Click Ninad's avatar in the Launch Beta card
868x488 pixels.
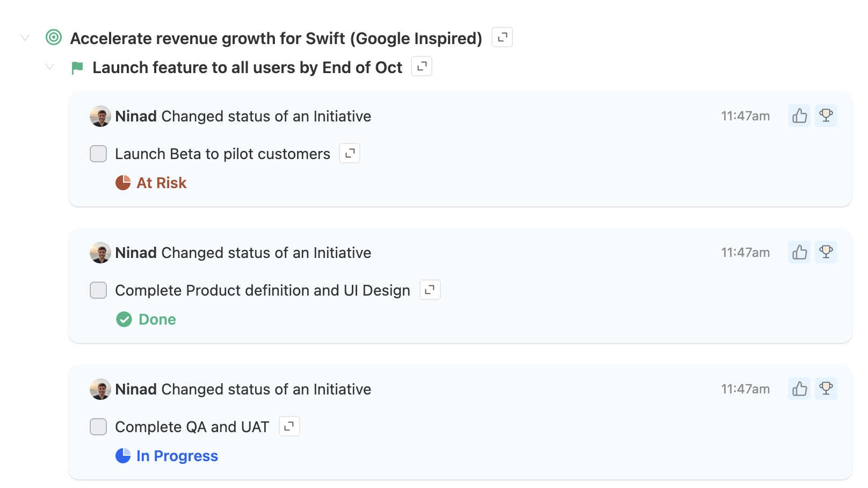coord(100,116)
